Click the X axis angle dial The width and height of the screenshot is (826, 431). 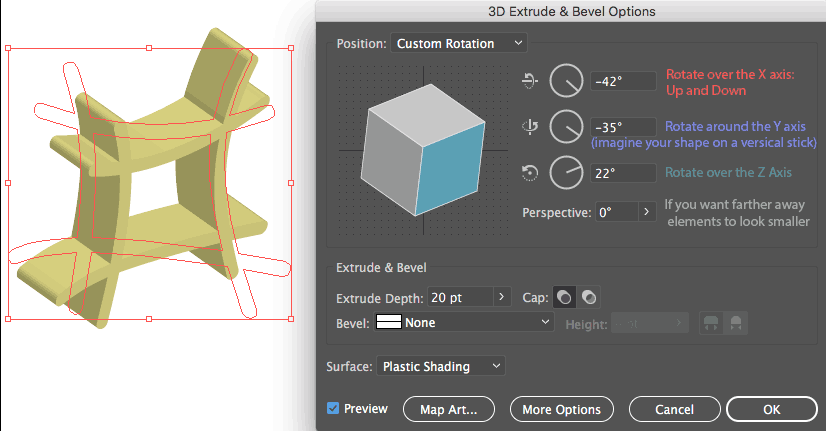(x=566, y=82)
